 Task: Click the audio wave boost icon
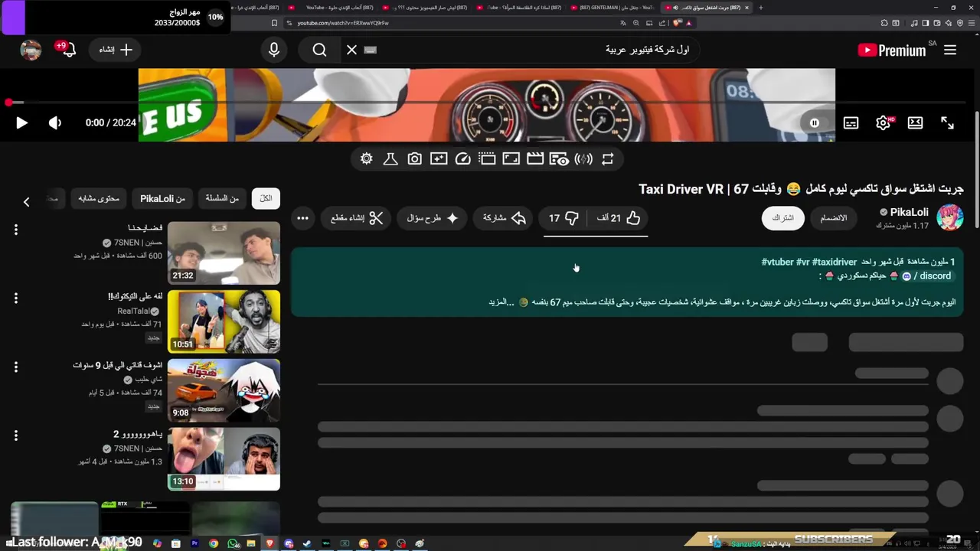tap(583, 158)
